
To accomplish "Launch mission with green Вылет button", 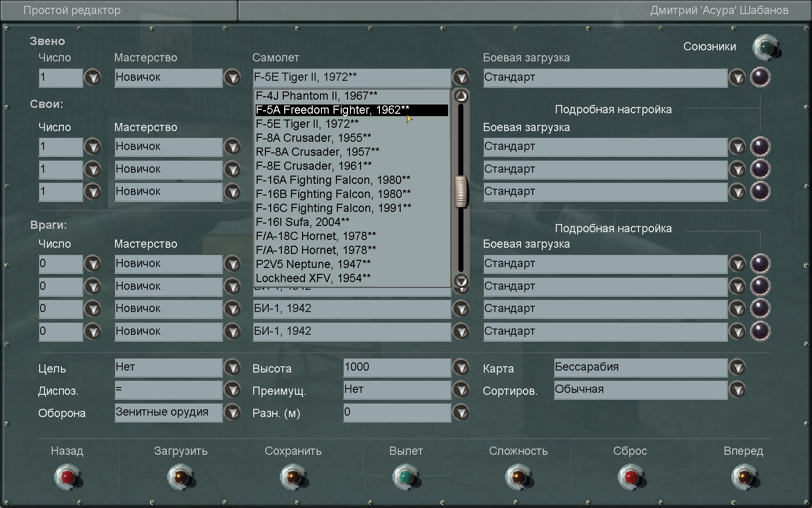I will pos(406,477).
